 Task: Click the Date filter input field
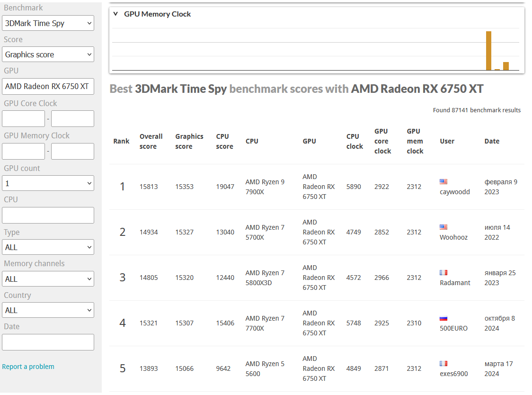[48, 342]
